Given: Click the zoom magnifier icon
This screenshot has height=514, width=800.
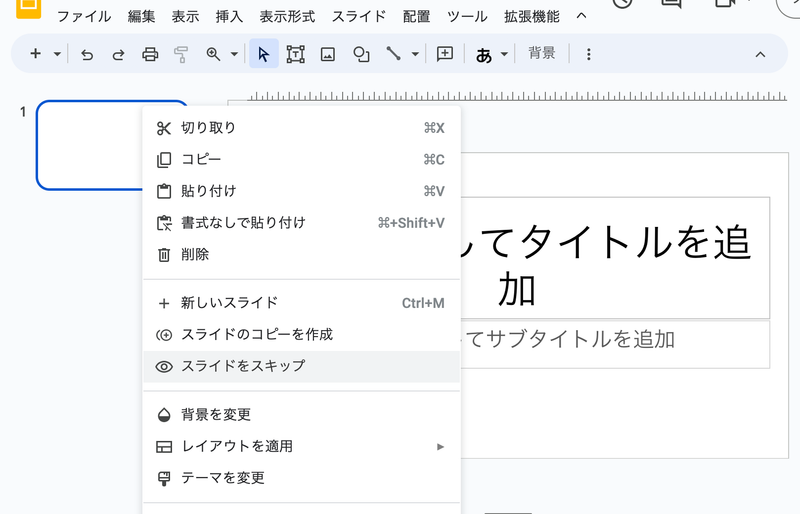Looking at the screenshot, I should tap(213, 54).
